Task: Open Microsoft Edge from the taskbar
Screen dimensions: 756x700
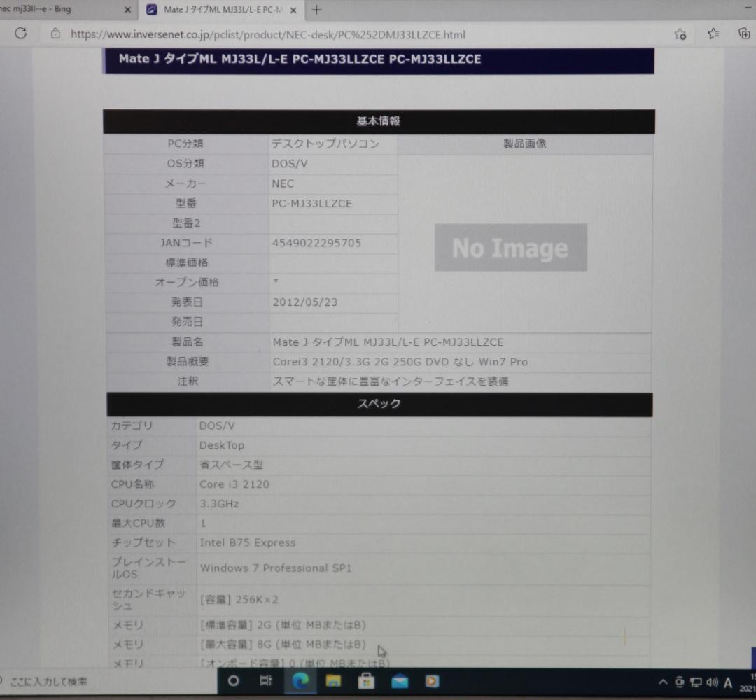Action: 301,680
